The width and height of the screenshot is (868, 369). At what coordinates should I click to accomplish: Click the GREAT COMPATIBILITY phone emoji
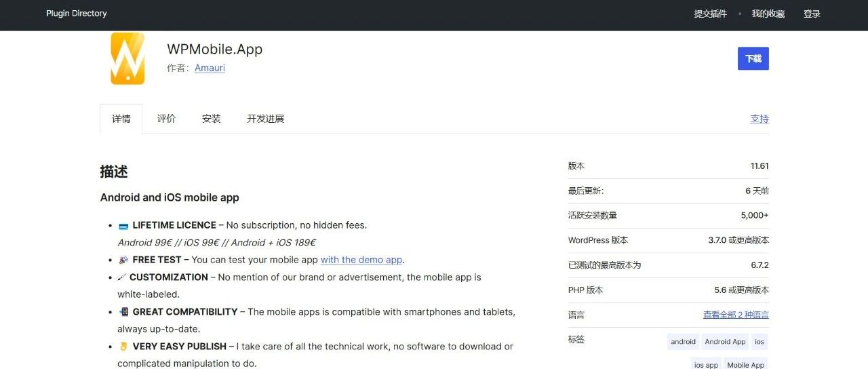point(123,312)
